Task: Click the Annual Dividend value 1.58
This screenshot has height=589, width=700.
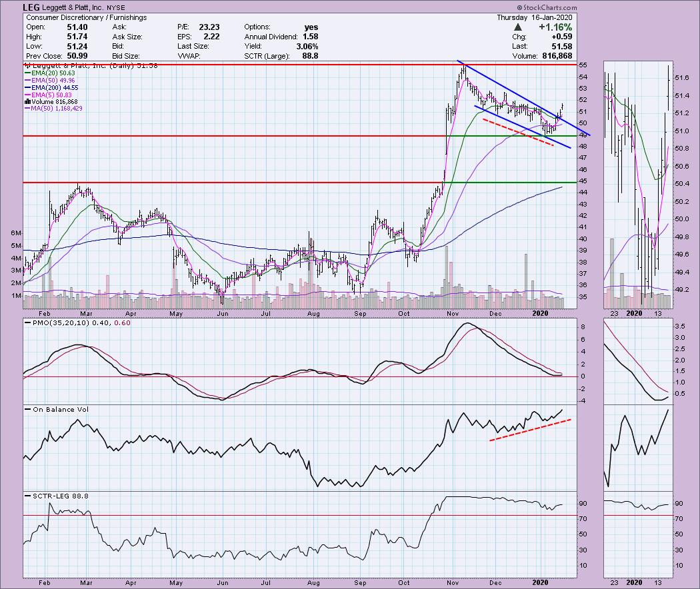Action: [x=310, y=37]
